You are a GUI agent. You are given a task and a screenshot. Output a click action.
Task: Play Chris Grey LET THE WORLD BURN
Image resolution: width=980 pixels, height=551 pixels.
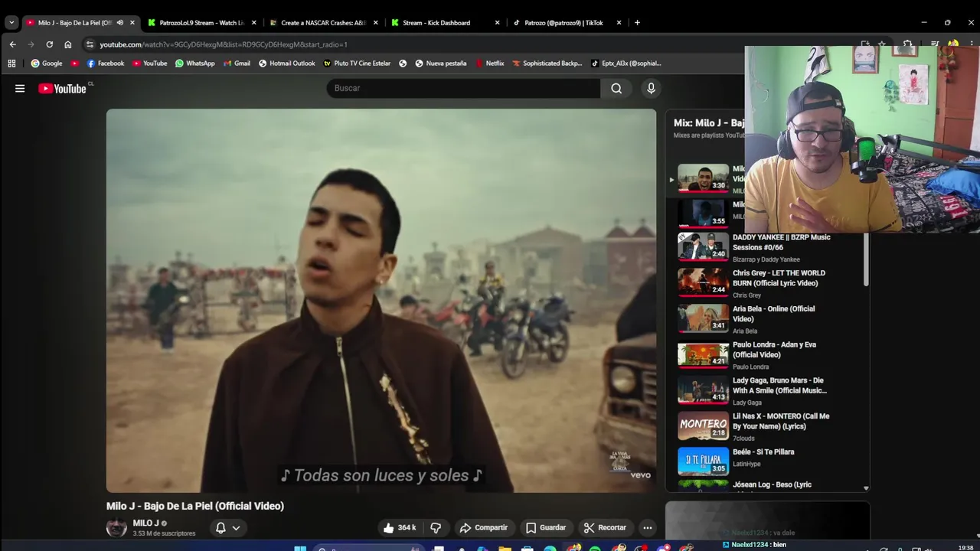703,282
